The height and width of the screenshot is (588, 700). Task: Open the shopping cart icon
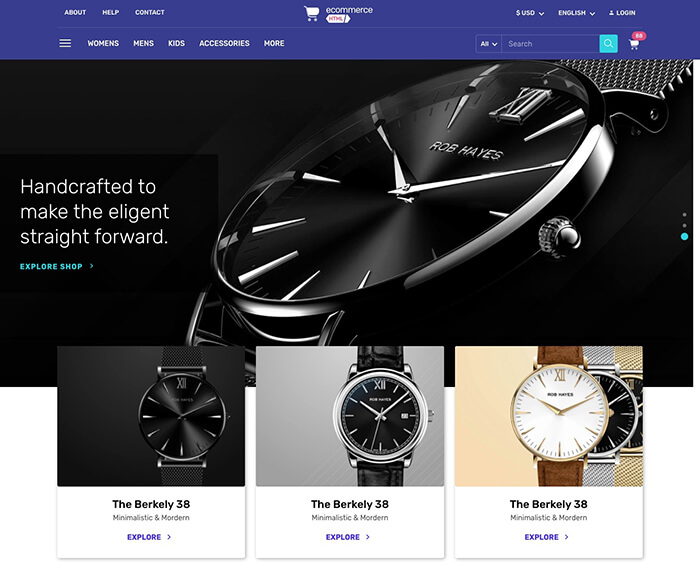click(633, 44)
